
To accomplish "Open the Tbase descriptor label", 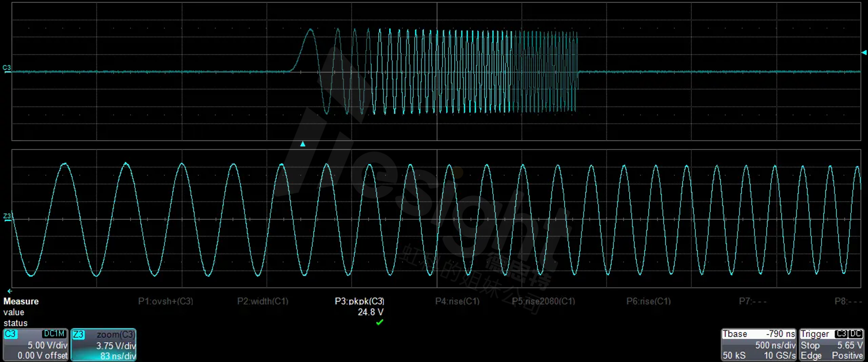I will (735, 334).
